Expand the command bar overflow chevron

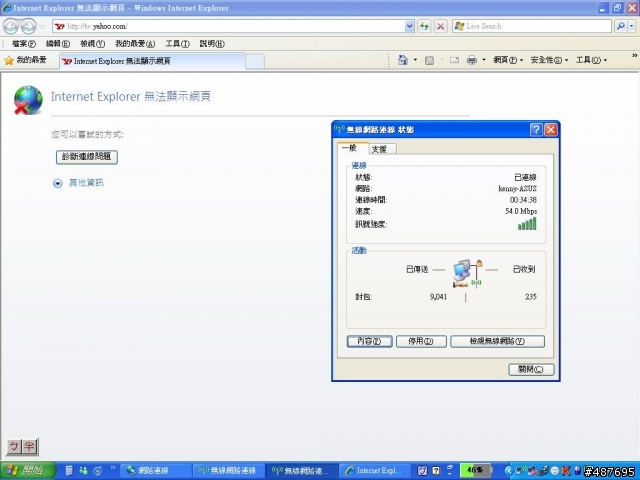pos(635,56)
